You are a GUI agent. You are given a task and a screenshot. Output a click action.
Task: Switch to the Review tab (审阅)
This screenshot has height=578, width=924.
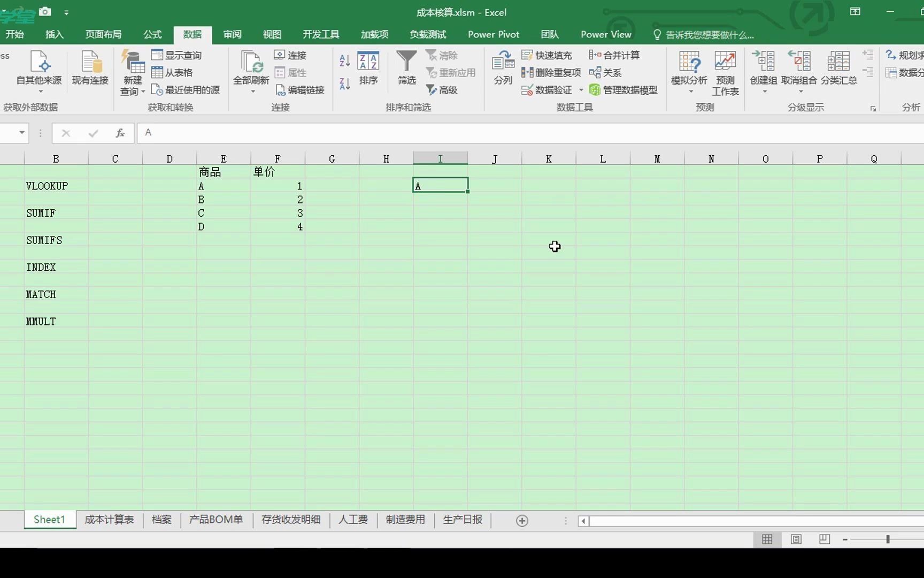pos(232,34)
